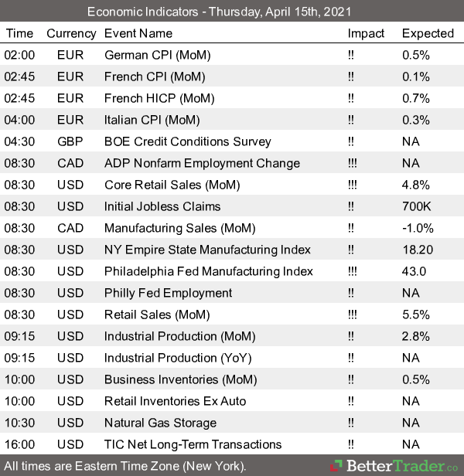Image resolution: width=464 pixels, height=476 pixels.
Task: Click the Economic Indicators title bar
Action: 232,12
